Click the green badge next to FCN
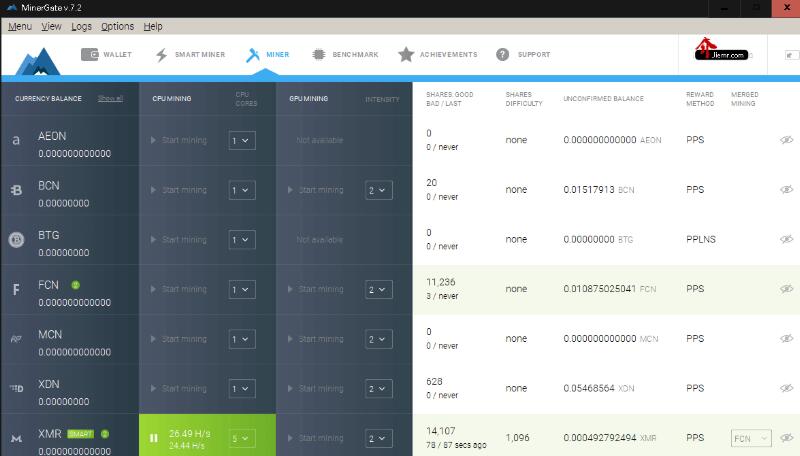The image size is (800, 456). pyautogui.click(x=76, y=285)
